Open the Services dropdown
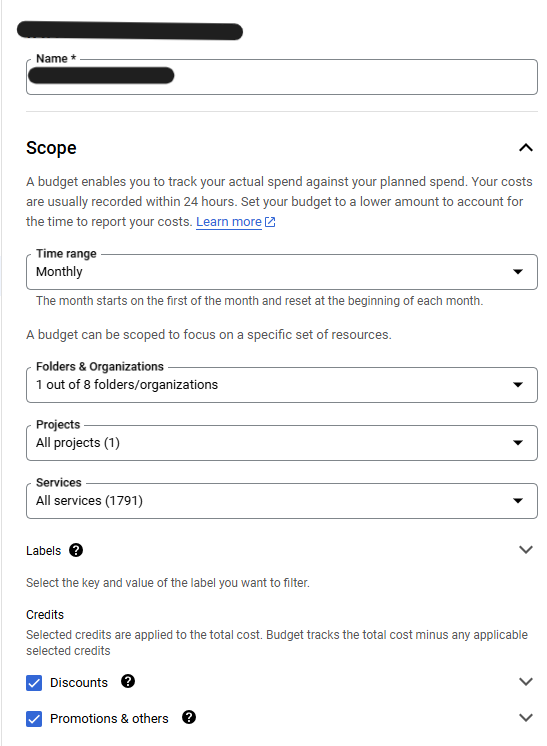 [x=282, y=501]
